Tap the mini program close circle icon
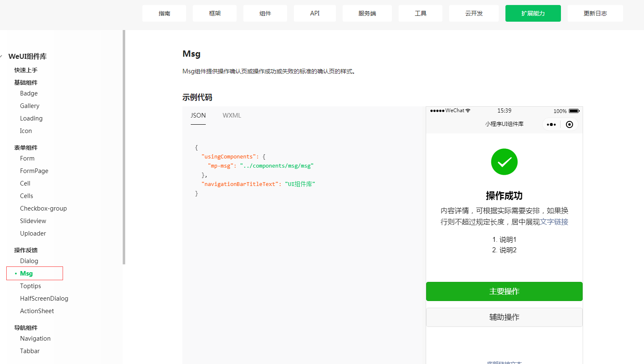 (x=569, y=124)
